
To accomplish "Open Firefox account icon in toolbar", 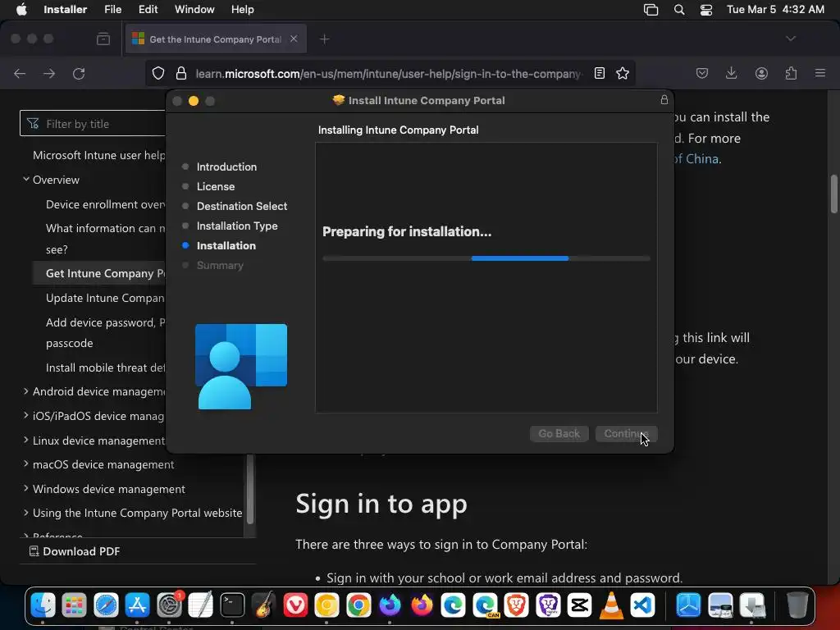I will [x=761, y=73].
